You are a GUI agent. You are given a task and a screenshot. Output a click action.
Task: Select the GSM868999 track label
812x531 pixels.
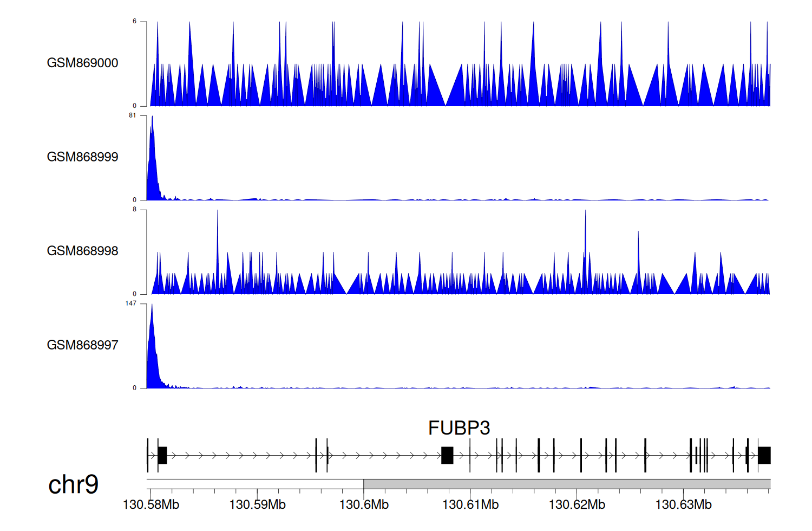(82, 157)
